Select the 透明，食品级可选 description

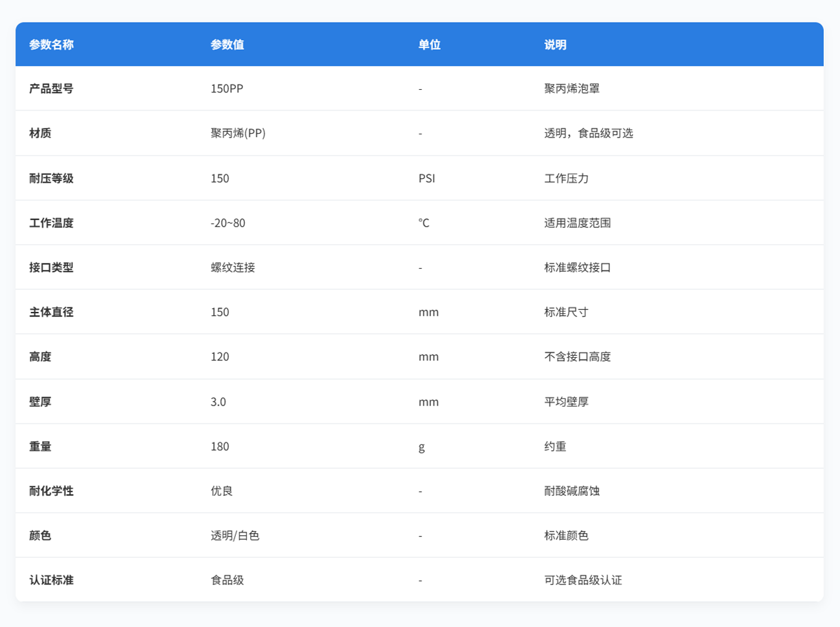588,133
